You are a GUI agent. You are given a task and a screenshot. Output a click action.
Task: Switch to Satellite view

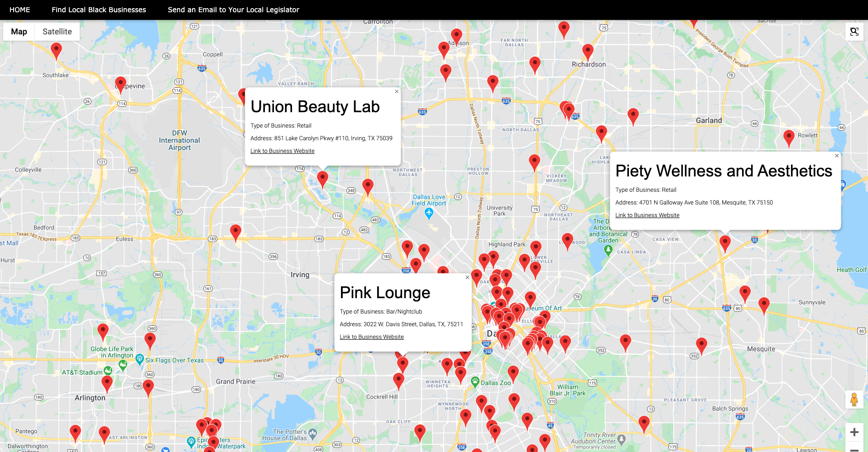coord(57,31)
